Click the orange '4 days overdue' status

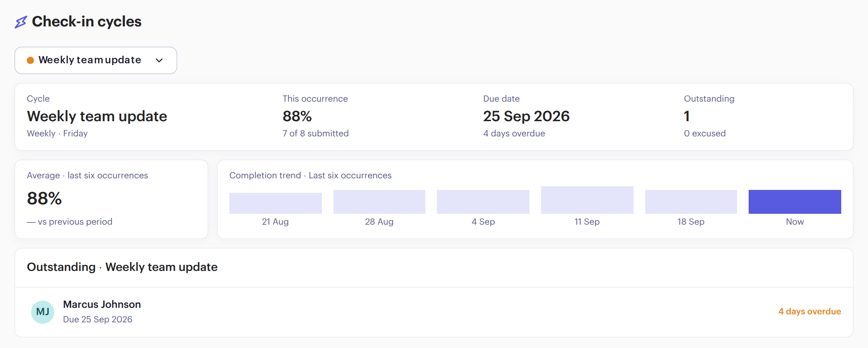tap(810, 311)
